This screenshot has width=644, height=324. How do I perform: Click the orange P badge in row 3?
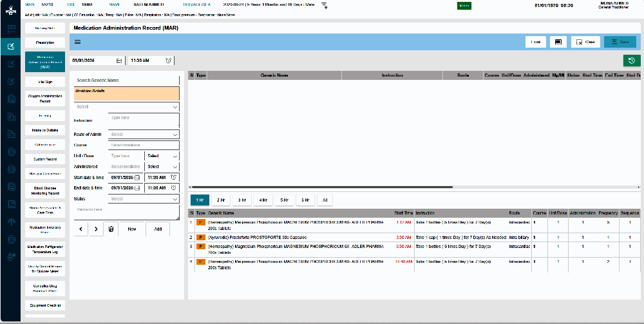point(201,247)
